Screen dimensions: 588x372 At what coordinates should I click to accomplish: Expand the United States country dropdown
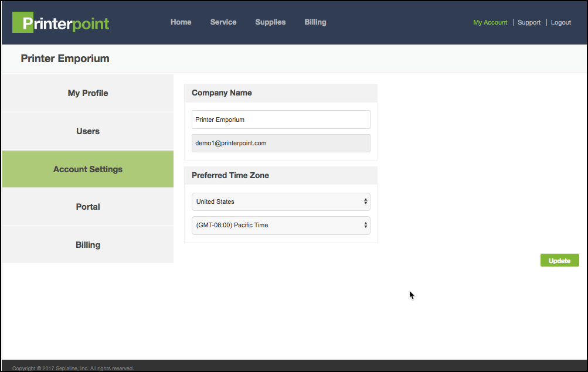click(281, 202)
